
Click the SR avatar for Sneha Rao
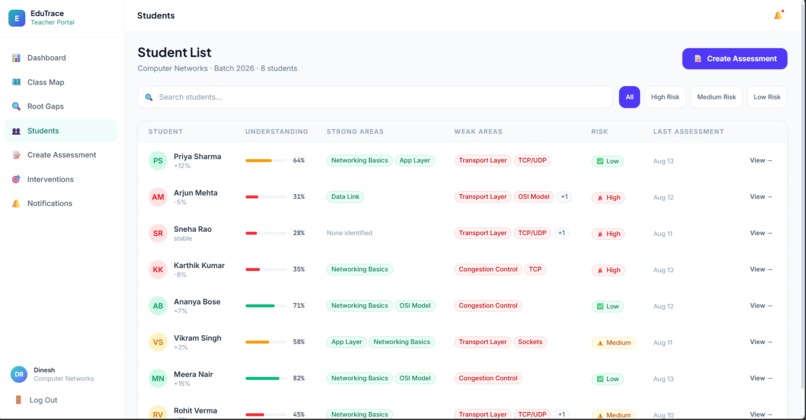click(158, 233)
